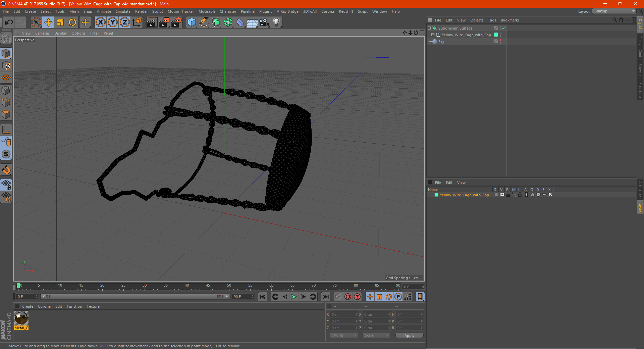Viewport: 644px width, 349px height.
Task: Expand the Yellow_Wire_Cage_with_Cap object tree
Action: [433, 35]
